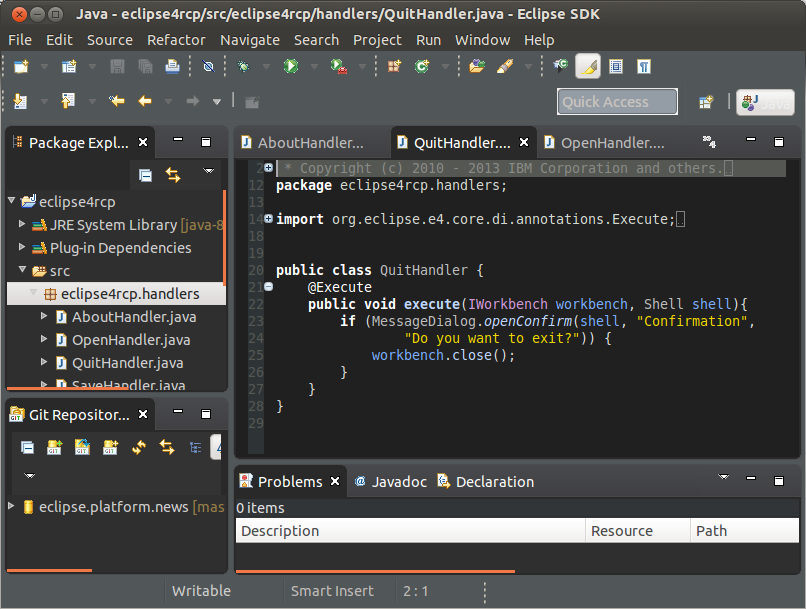Image resolution: width=806 pixels, height=609 pixels.
Task: Switch to Javadoc view tab
Action: 390,482
